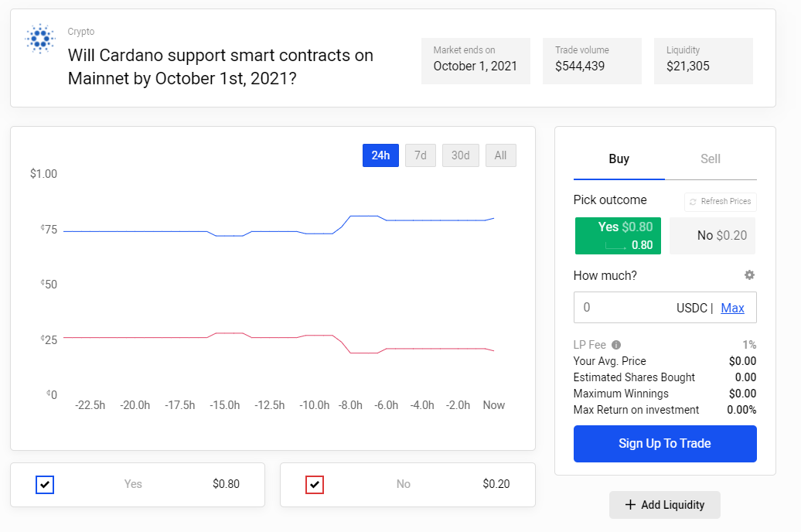Click the 'Now' label on chart axis
801x532 pixels.
[494, 405]
